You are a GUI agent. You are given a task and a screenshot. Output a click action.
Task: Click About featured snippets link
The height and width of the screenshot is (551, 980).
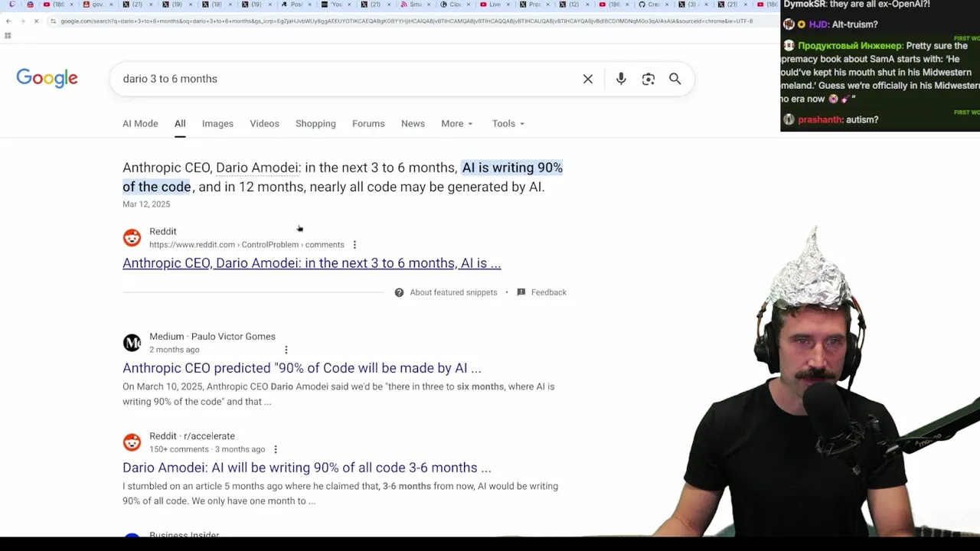point(453,292)
